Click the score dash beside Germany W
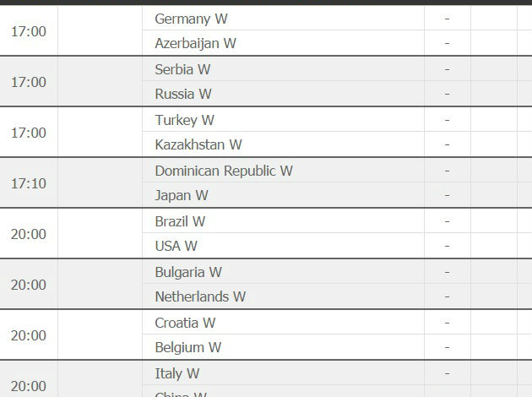The height and width of the screenshot is (397, 532). click(x=447, y=19)
